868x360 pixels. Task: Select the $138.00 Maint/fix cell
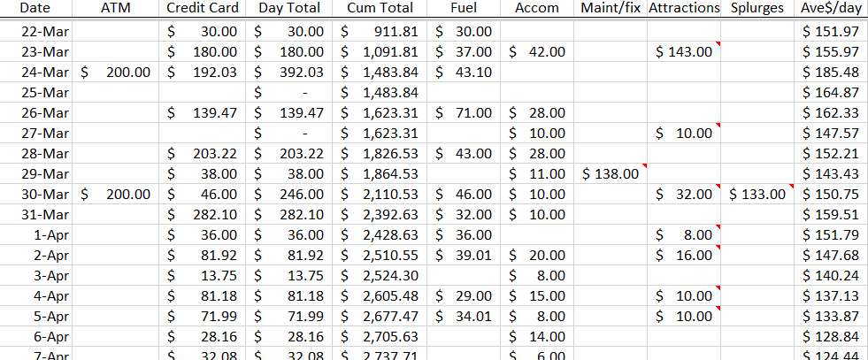(x=610, y=172)
